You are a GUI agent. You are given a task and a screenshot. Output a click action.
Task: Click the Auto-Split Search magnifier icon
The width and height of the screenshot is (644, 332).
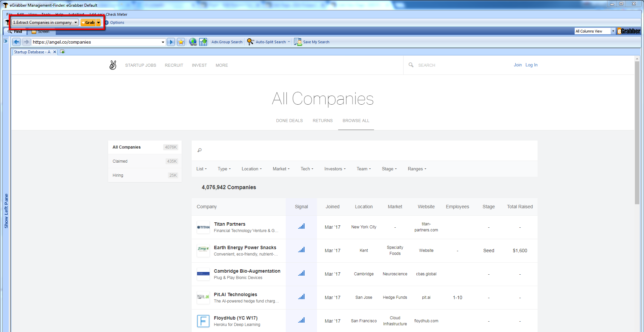coord(250,42)
